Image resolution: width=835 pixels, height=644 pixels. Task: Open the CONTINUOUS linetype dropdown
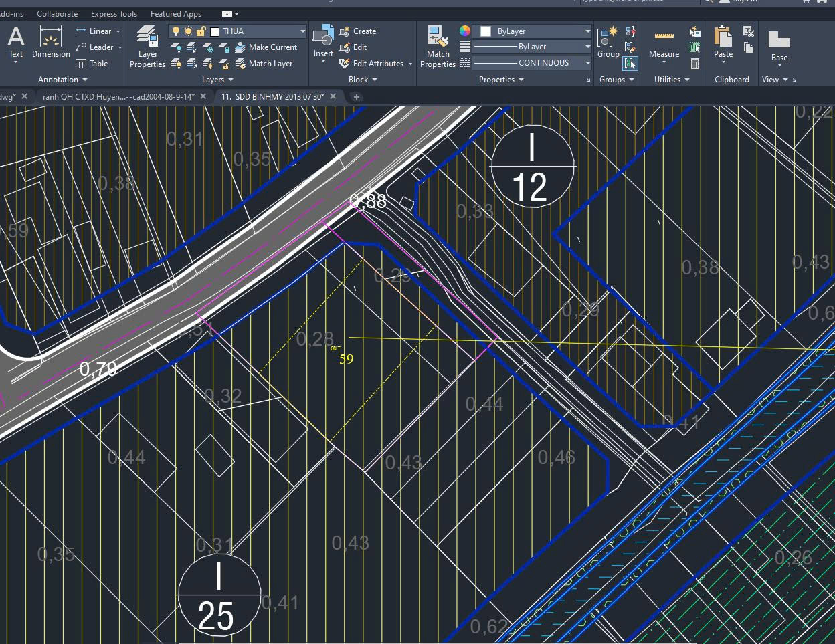click(x=587, y=63)
